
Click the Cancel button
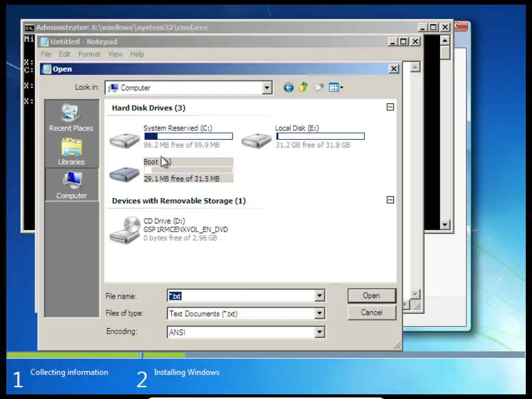coord(371,312)
